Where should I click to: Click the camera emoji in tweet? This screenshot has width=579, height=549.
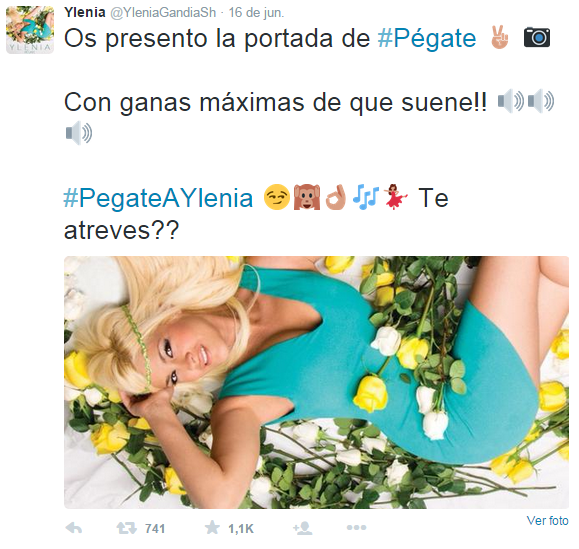point(537,37)
